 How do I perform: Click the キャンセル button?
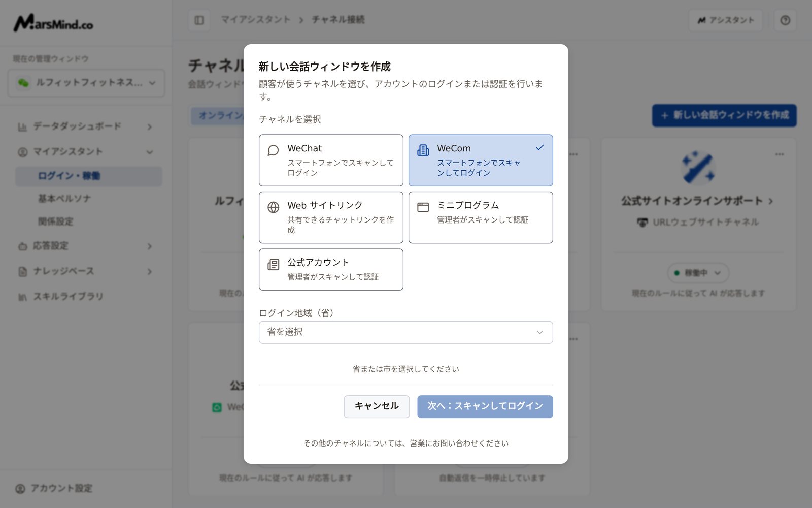coord(377,406)
